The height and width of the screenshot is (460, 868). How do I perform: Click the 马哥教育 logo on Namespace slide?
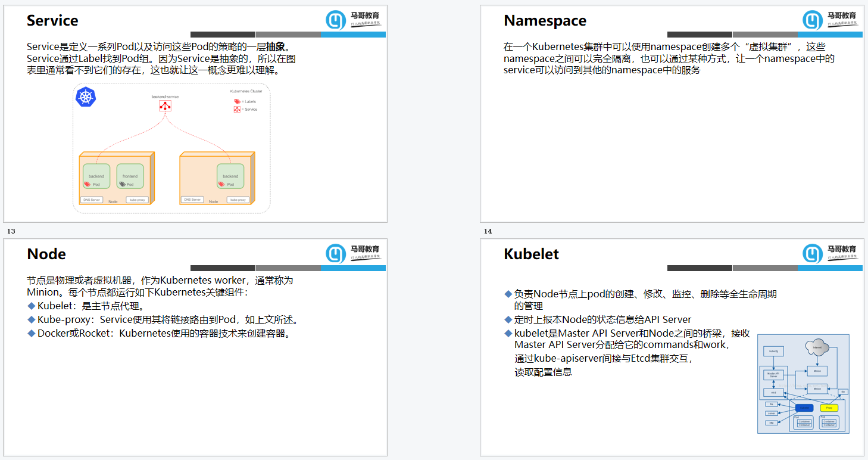tap(830, 20)
